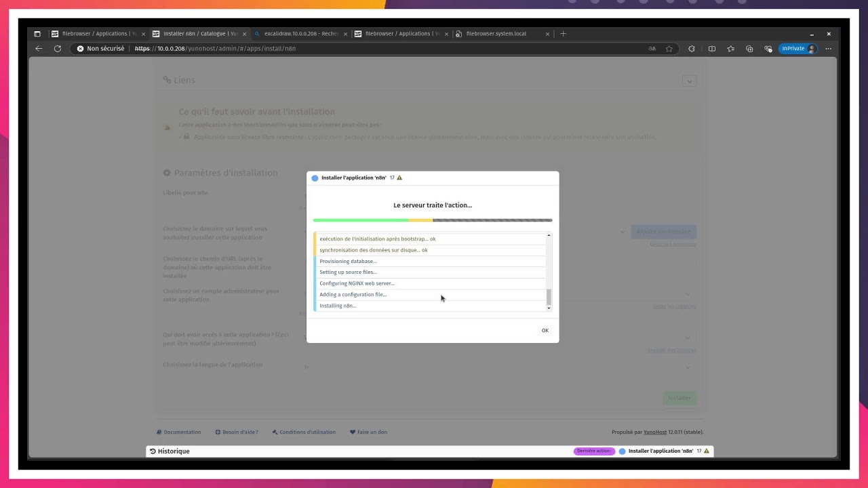This screenshot has height=488, width=868.
Task: Close the first filebrowser Applications tab
Action: pos(143,34)
